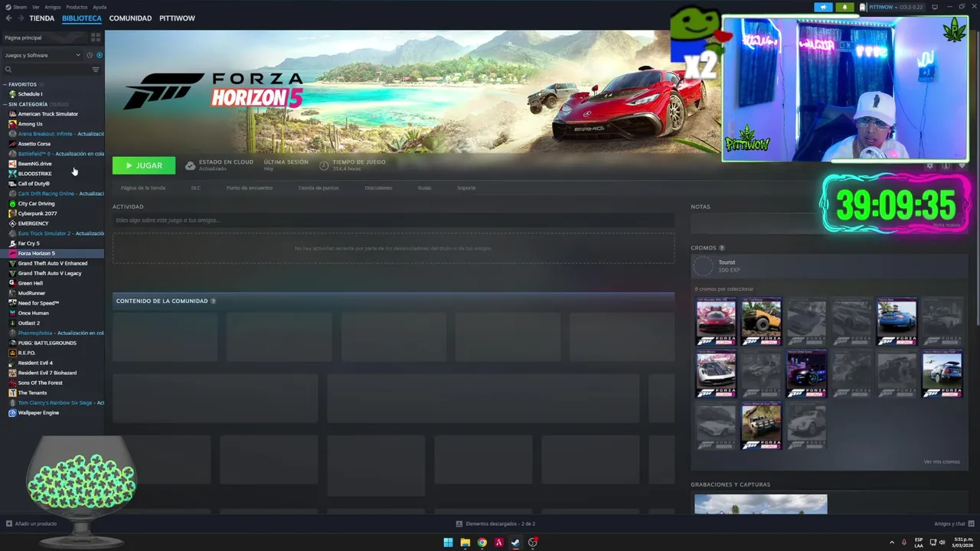Screen dimensions: 980x551
Task: Select Grand Theft Auto V Enhanced
Action: (52, 263)
